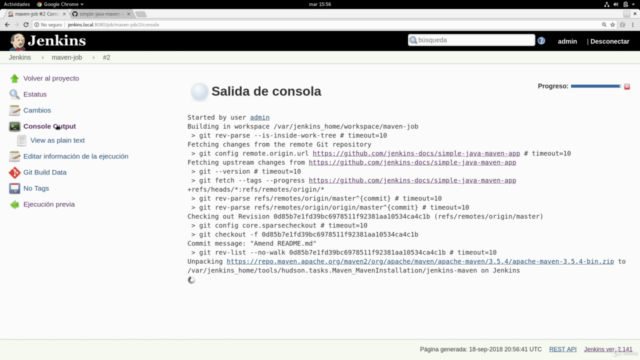Image resolution: width=640 pixels, height=360 pixels.
Task: Open the maven-job breadcrumb link
Action: click(x=67, y=58)
